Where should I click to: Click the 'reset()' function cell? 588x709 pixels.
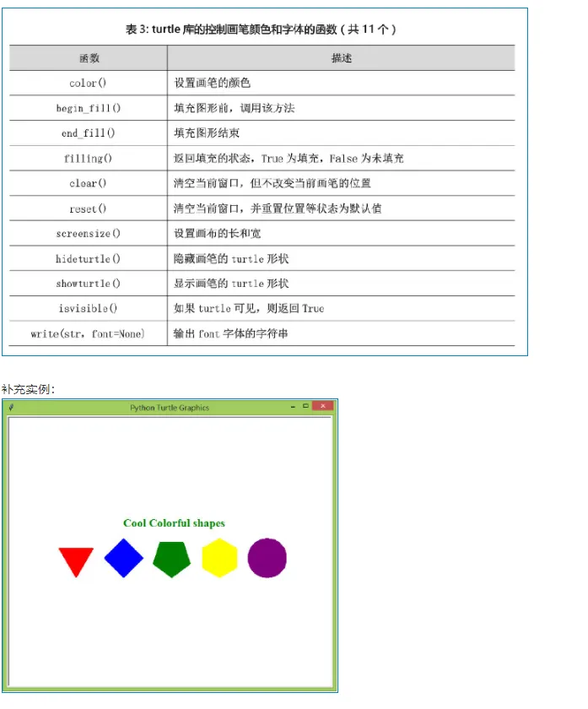point(88,208)
